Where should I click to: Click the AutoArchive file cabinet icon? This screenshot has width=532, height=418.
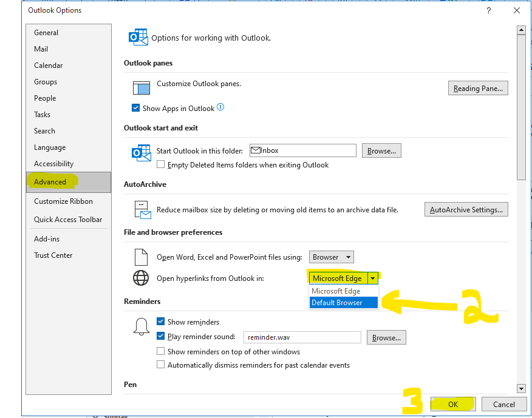(x=141, y=210)
